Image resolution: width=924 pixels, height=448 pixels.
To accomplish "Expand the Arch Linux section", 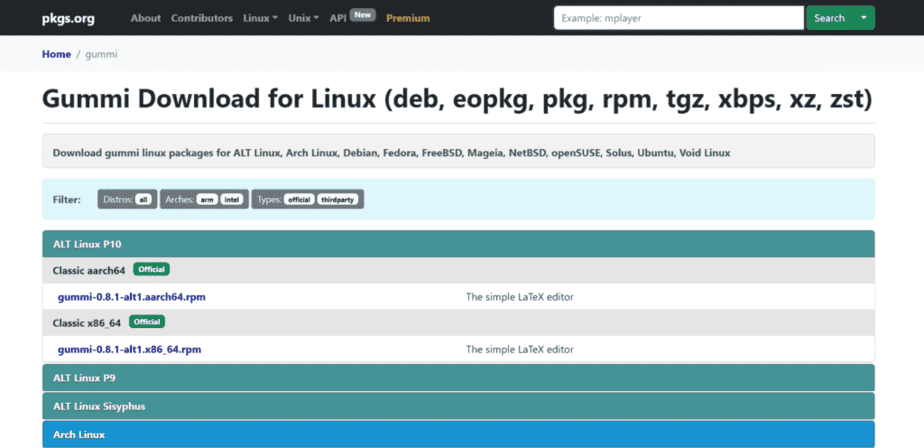I will click(458, 434).
